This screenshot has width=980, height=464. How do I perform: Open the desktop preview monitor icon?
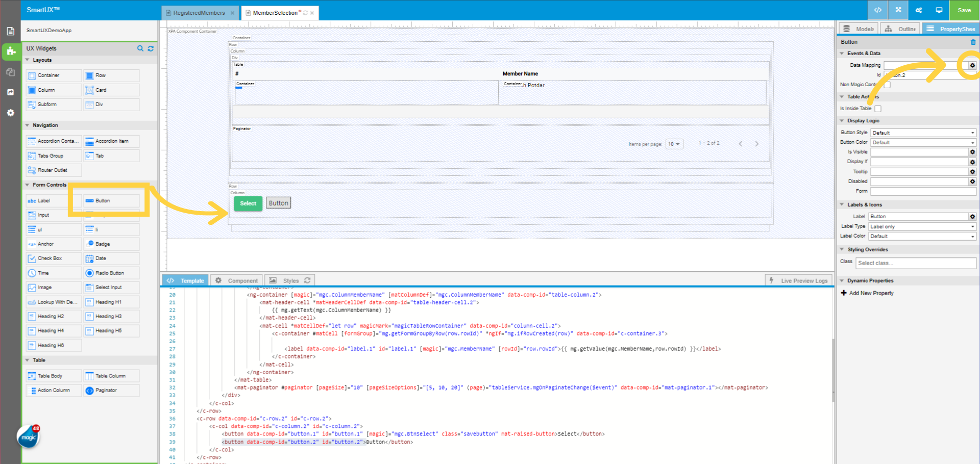pyautogui.click(x=939, y=10)
